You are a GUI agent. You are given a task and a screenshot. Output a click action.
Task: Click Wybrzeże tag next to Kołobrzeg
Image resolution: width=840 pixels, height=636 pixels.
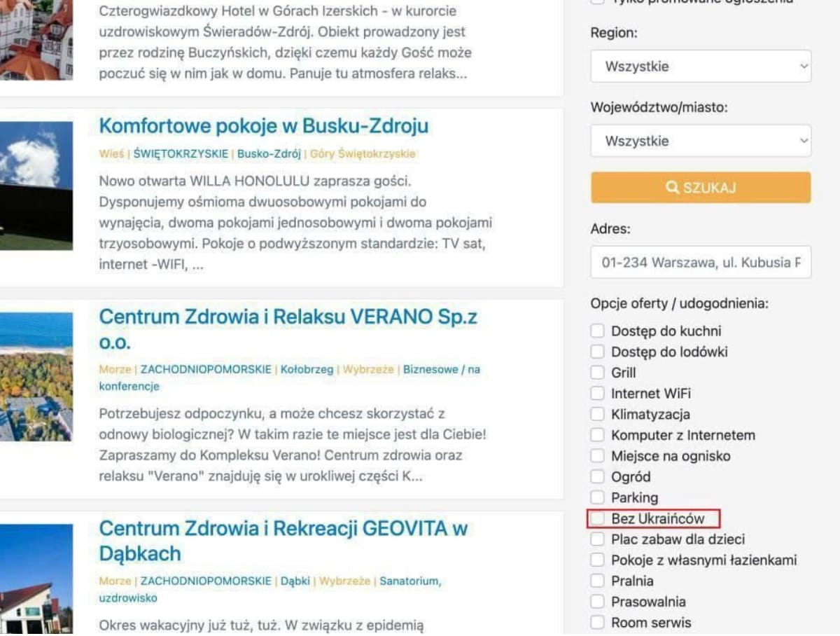tap(368, 369)
